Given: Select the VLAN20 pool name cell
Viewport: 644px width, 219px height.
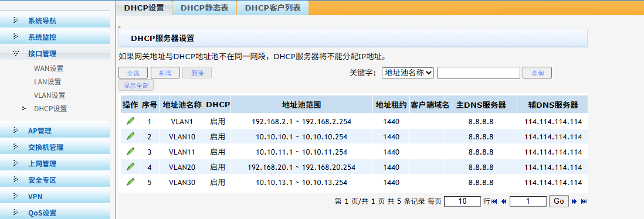Looking at the screenshot, I should coord(182,167).
